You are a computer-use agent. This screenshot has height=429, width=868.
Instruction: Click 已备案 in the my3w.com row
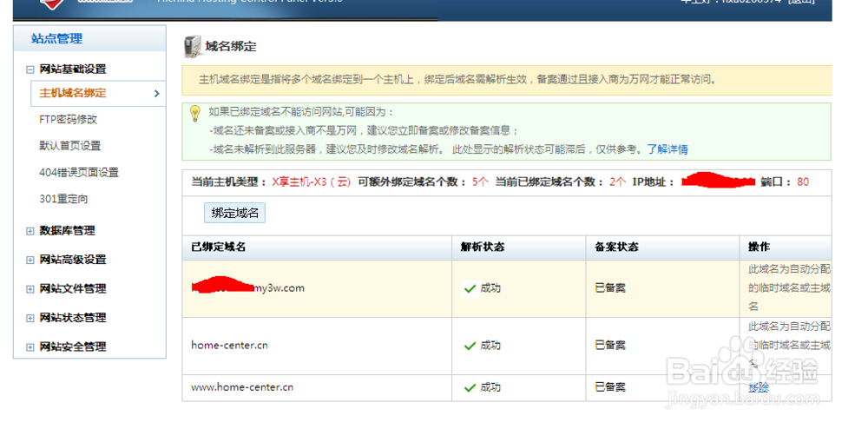610,288
